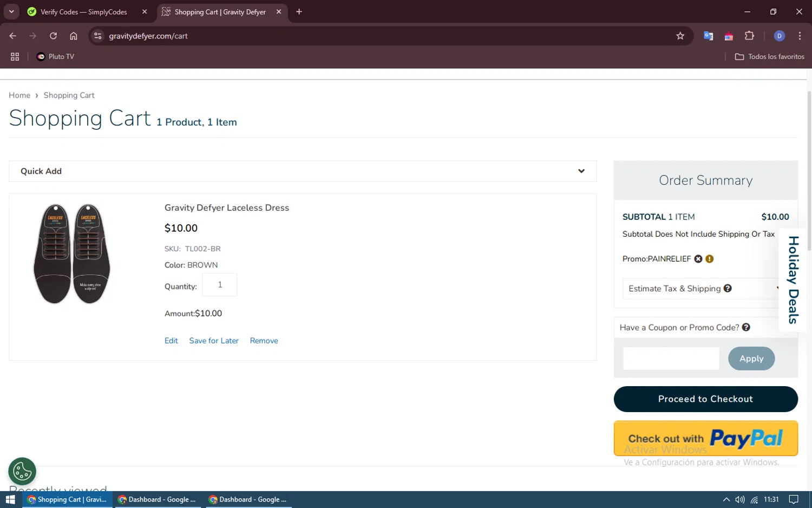Image resolution: width=812 pixels, height=508 pixels.
Task: Apply the coupon code
Action: point(751,359)
